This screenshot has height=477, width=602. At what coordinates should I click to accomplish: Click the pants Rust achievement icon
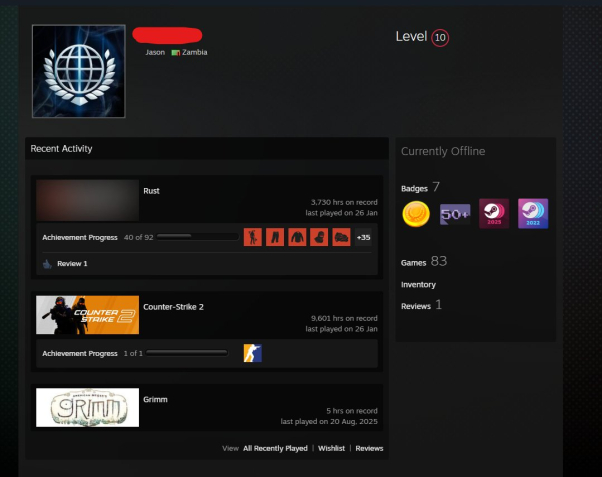pyautogui.click(x=275, y=237)
